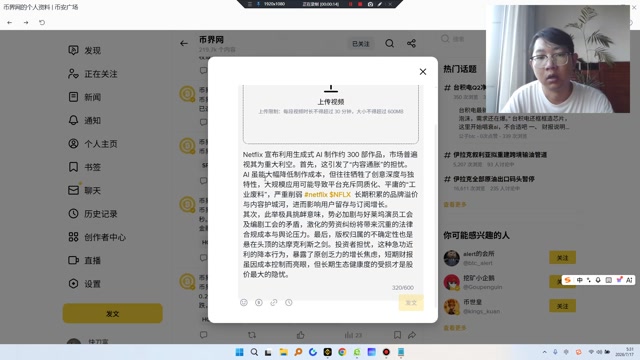Viewport: 640px width, 360px height.
Task: Open Windows taskbar search
Action: pos(254,352)
